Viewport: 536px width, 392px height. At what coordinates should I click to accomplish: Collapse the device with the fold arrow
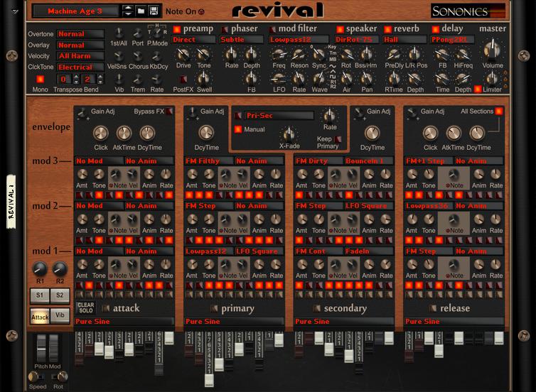pos(15,11)
